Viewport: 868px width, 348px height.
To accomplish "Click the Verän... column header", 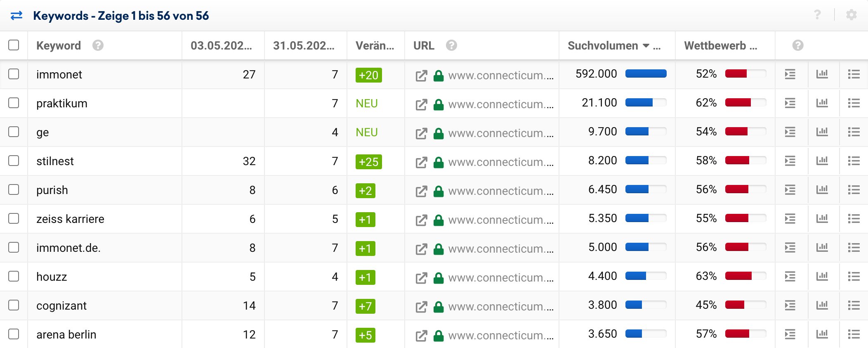I will click(375, 45).
